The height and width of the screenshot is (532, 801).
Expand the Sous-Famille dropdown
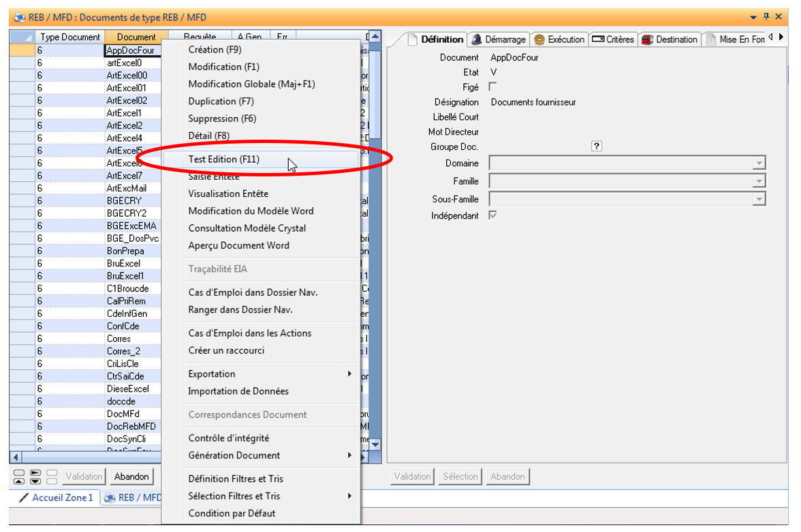758,199
